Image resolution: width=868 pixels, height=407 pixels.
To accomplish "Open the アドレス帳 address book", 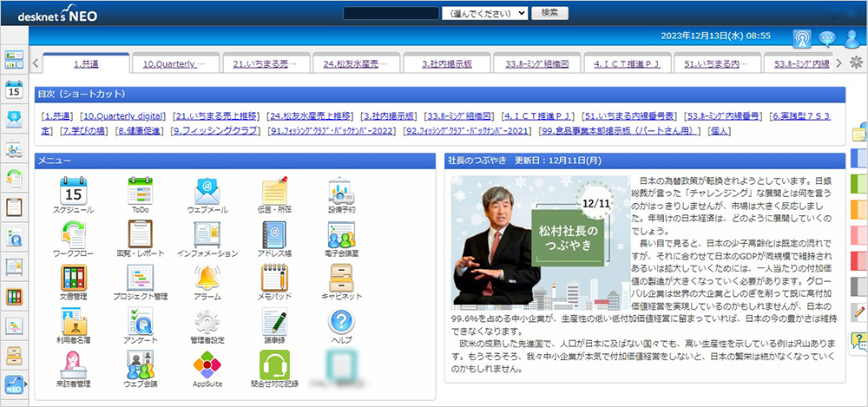I will tap(274, 240).
